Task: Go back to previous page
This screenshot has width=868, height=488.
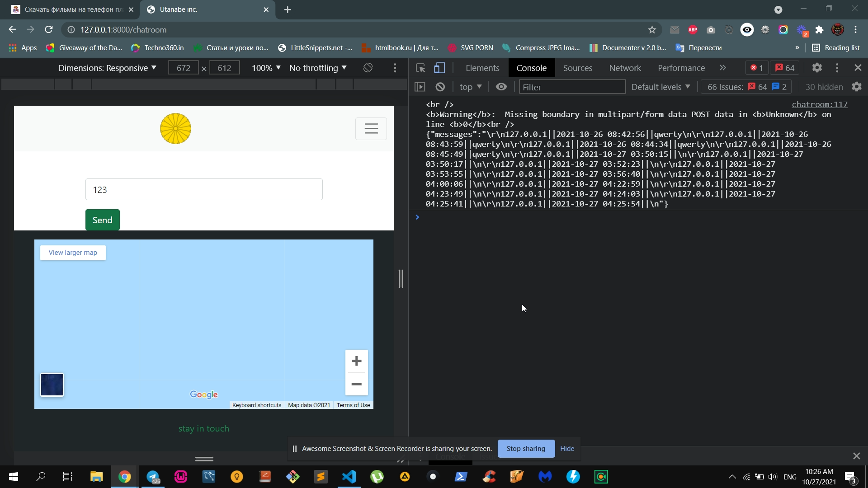Action: [12, 30]
